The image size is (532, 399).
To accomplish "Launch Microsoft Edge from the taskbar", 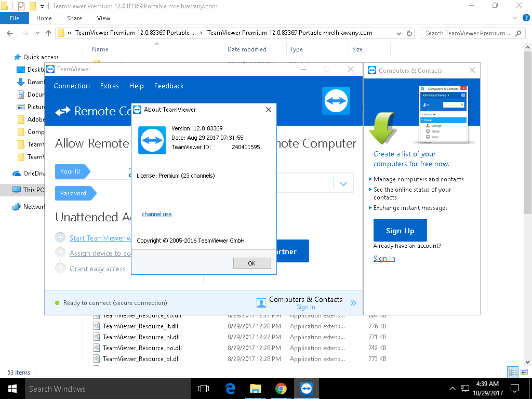I will (x=230, y=389).
